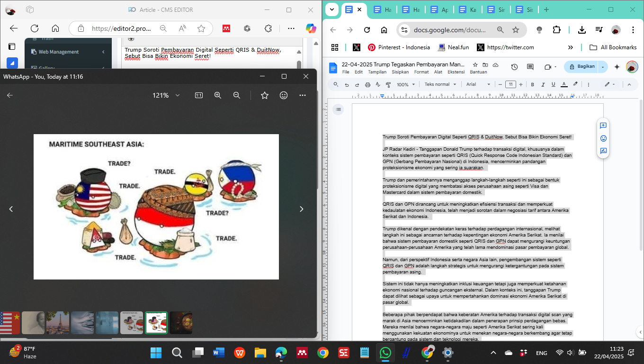644x364 pixels.
Task: Toggle bold formatting in Docs
Action: coord(532,84)
